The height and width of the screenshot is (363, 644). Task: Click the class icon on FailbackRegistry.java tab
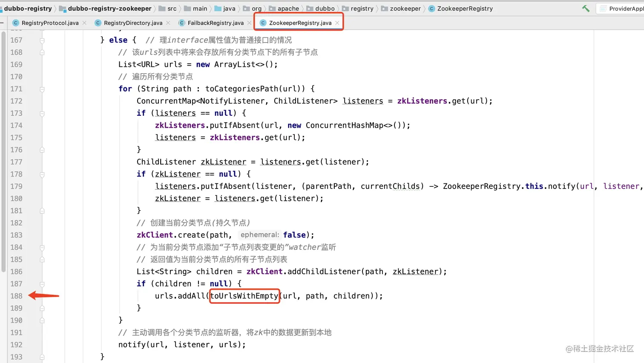(182, 23)
